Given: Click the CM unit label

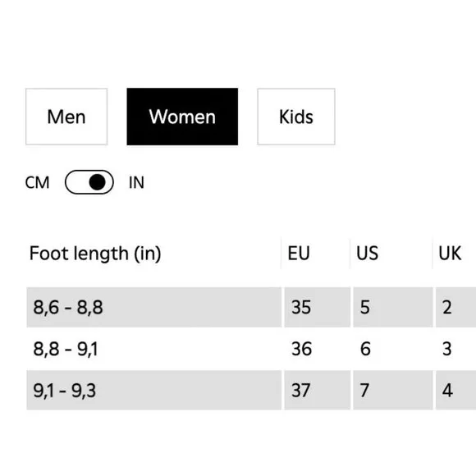Looking at the screenshot, I should coord(37,182).
